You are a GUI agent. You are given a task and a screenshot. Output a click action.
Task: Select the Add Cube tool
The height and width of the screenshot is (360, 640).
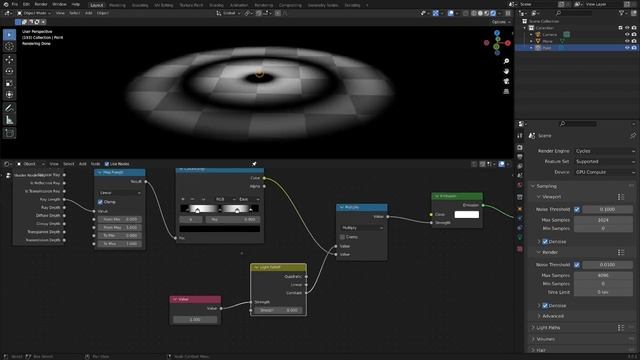[x=9, y=133]
